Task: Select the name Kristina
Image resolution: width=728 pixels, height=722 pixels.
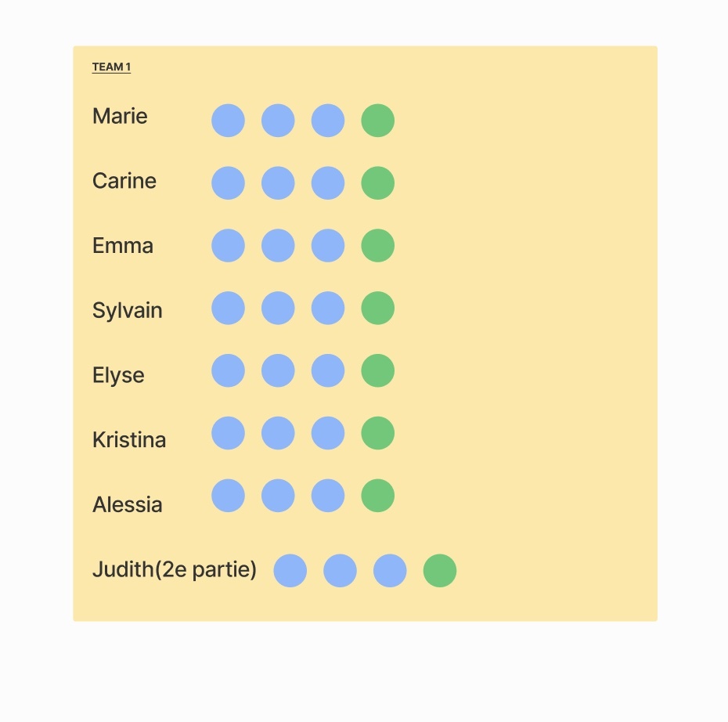Action: [129, 440]
